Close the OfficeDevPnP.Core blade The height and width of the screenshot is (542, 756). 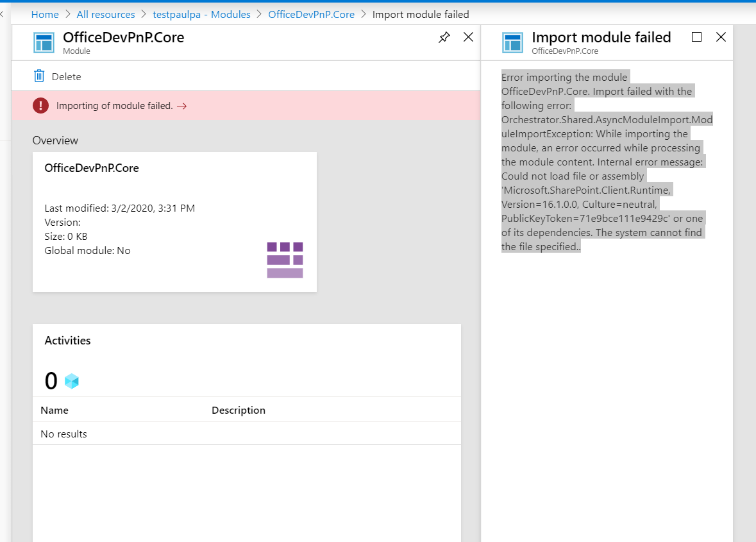point(468,37)
